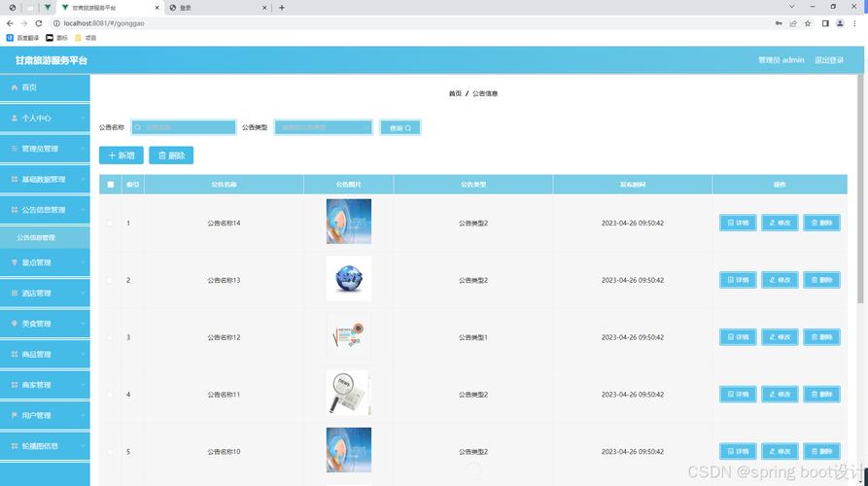Open the 项目 bookmarks folder
This screenshot has width=868, height=486.
[x=86, y=38]
